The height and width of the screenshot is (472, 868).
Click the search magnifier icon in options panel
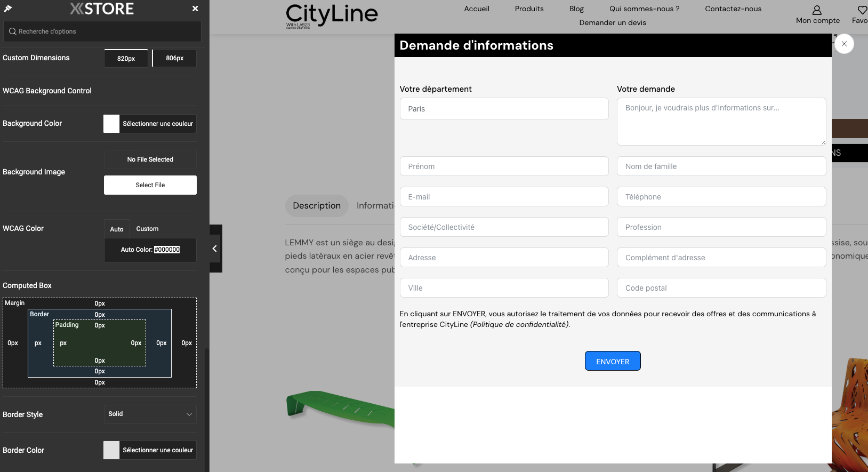13,31
